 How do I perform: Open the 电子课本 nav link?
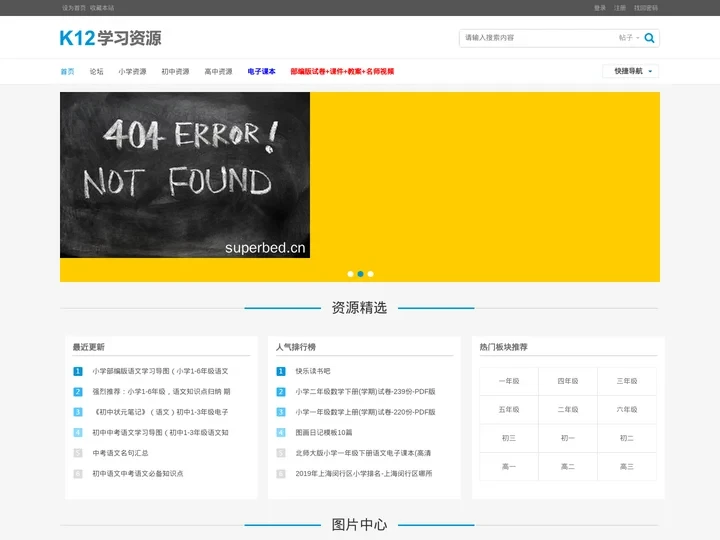click(261, 72)
